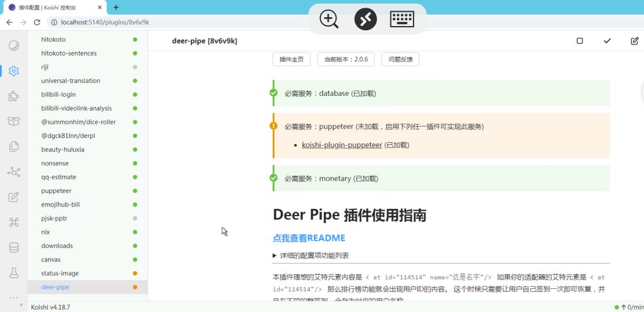This screenshot has width=644, height=312.
Task: Toggle status dot of pjsk-pptr plugin
Action: pos(135,218)
